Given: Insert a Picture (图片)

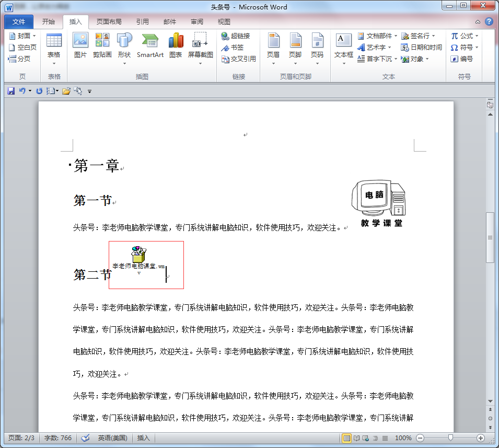Looking at the screenshot, I should tap(80, 45).
